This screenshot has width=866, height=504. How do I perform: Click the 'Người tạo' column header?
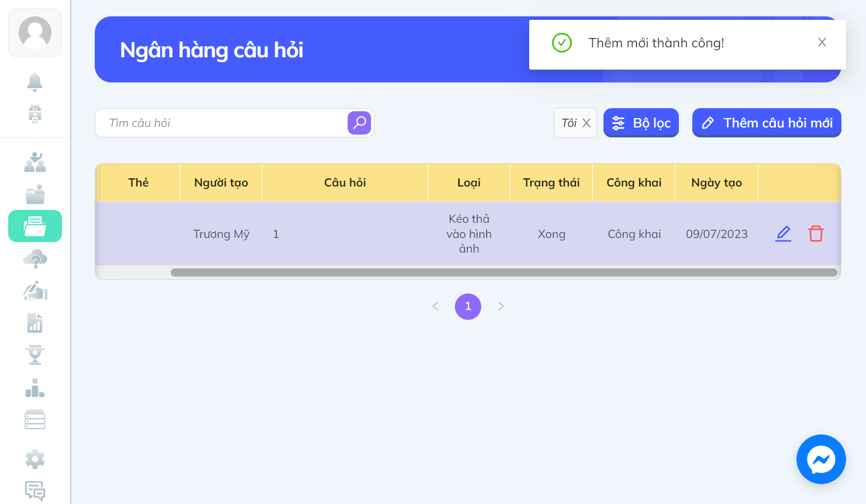coord(221,182)
